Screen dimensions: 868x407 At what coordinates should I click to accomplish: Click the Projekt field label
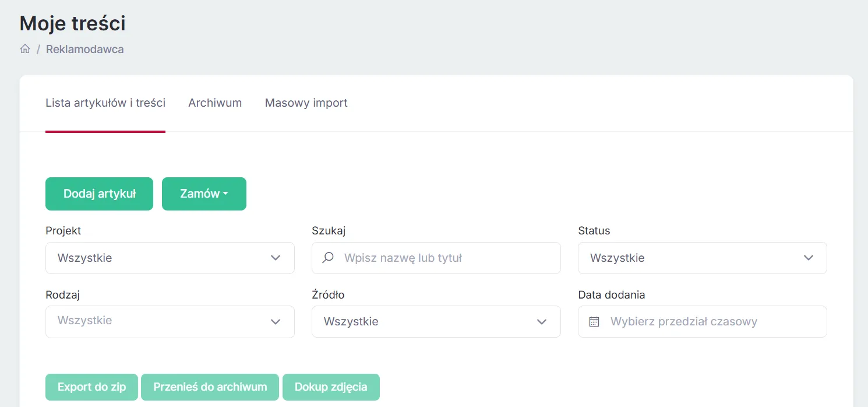(x=63, y=230)
